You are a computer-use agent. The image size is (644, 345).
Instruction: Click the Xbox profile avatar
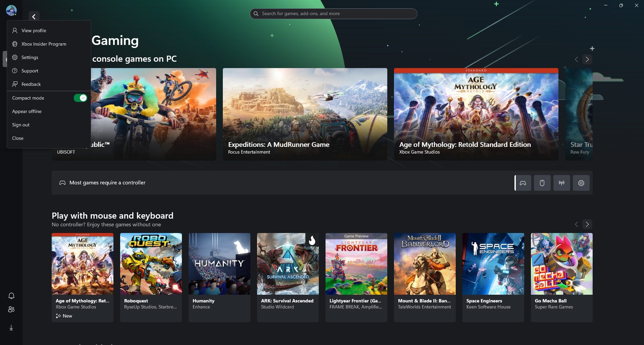pos(11,10)
